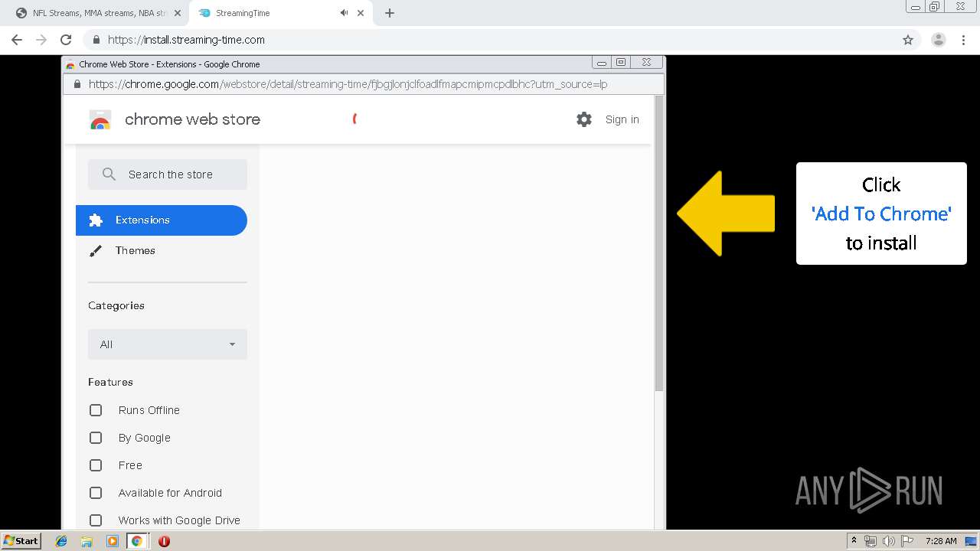Click the Categories heading text
This screenshot has height=551, width=980.
click(x=116, y=305)
